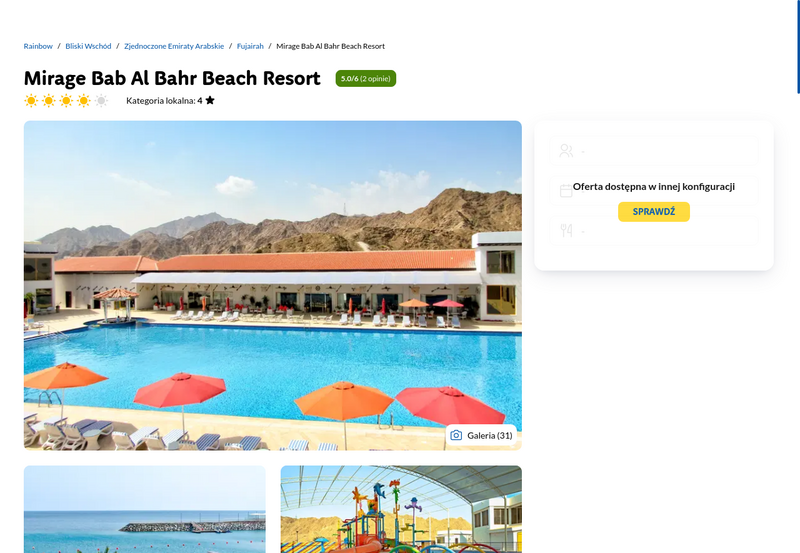Open the sea breakwater thumbnail photo

pyautogui.click(x=144, y=509)
